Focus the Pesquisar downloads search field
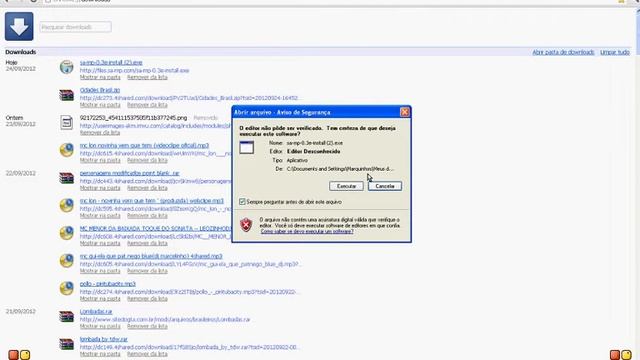640x360 pixels. (76, 27)
